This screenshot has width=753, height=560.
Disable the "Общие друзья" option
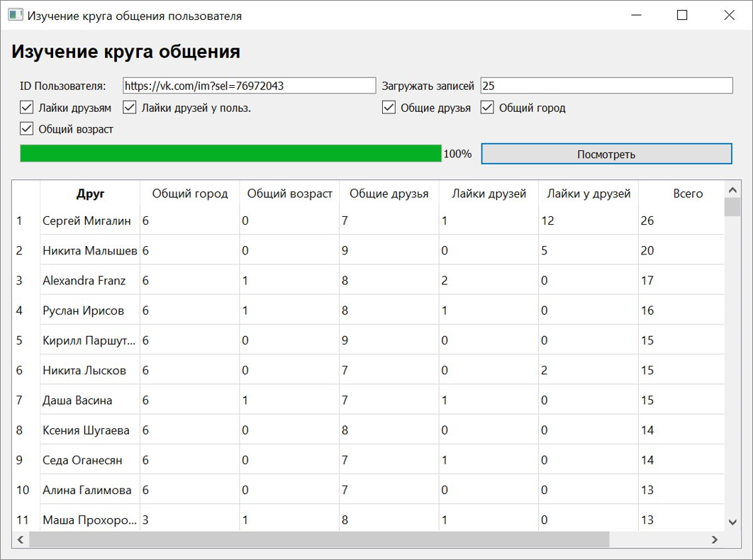point(389,107)
